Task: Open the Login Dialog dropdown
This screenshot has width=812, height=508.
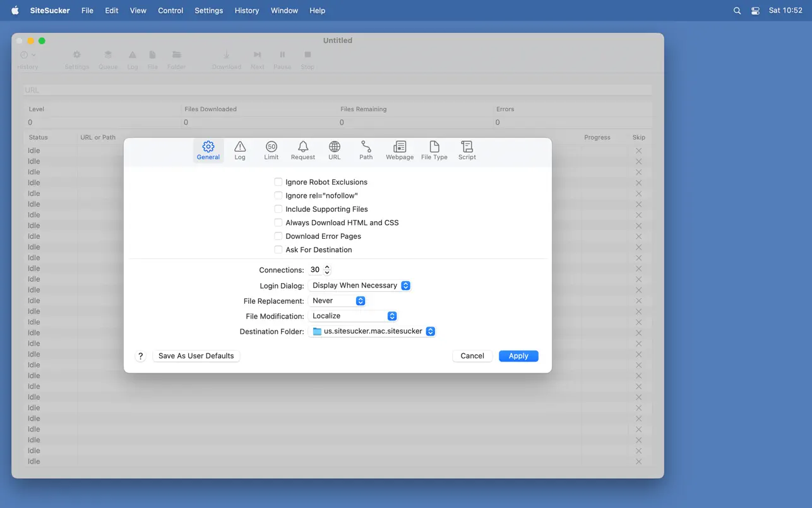Action: (360, 286)
